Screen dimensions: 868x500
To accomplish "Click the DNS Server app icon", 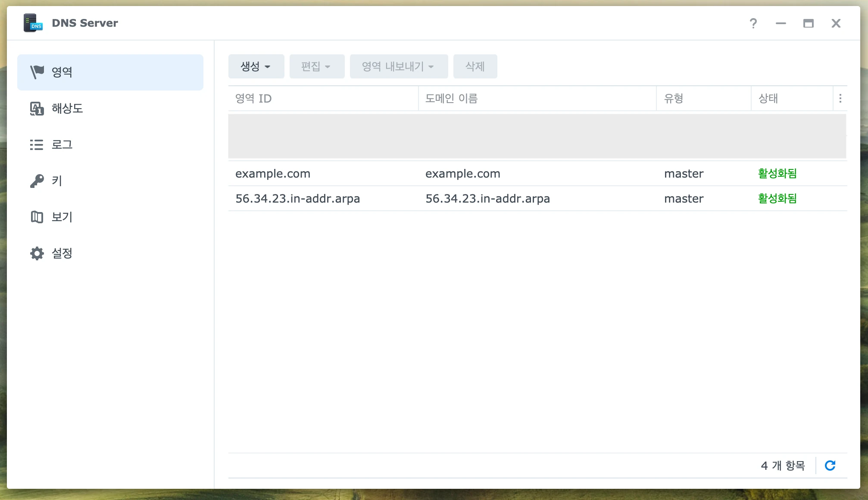I will (x=33, y=23).
